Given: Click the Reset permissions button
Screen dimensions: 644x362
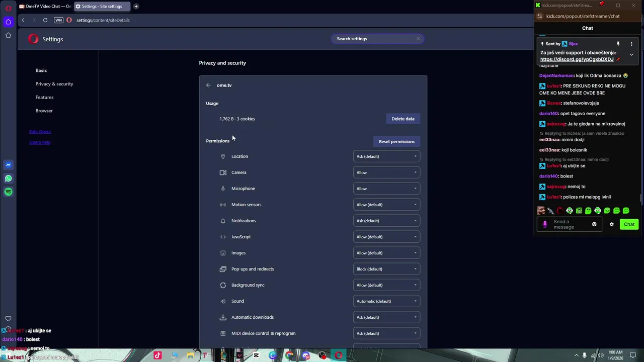Looking at the screenshot, I should point(396,141).
